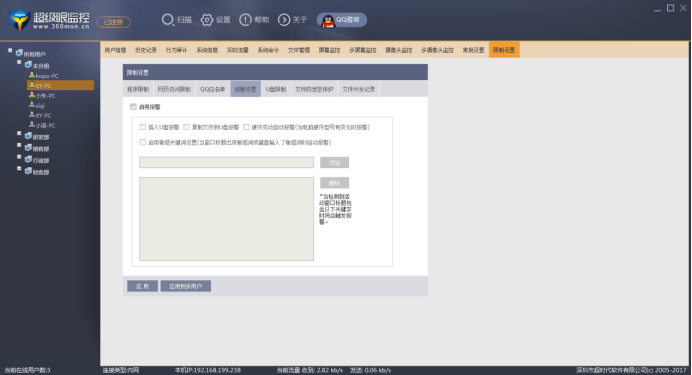
Task: Expand the 财务部 department node
Action: point(19,169)
